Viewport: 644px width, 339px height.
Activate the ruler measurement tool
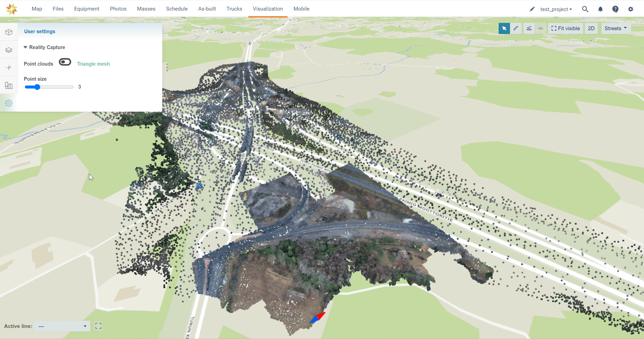pos(516,28)
